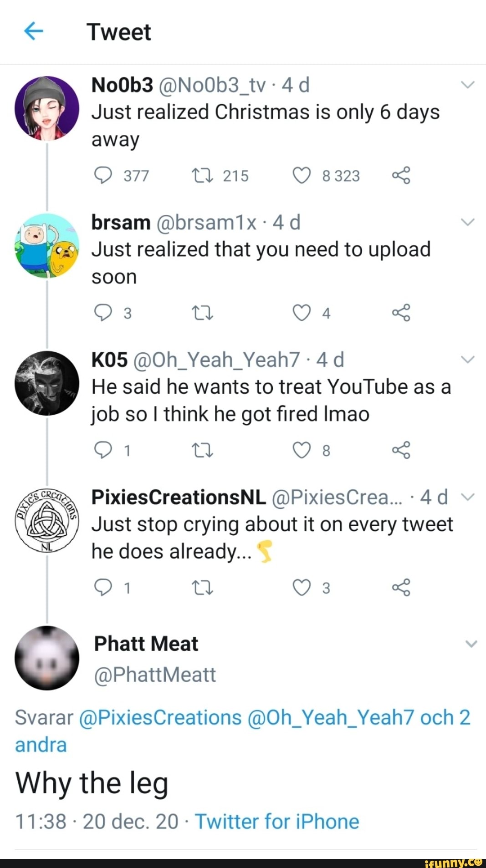Like K05's tweet about YouTube job
This screenshot has width=486, height=868.
[301, 451]
